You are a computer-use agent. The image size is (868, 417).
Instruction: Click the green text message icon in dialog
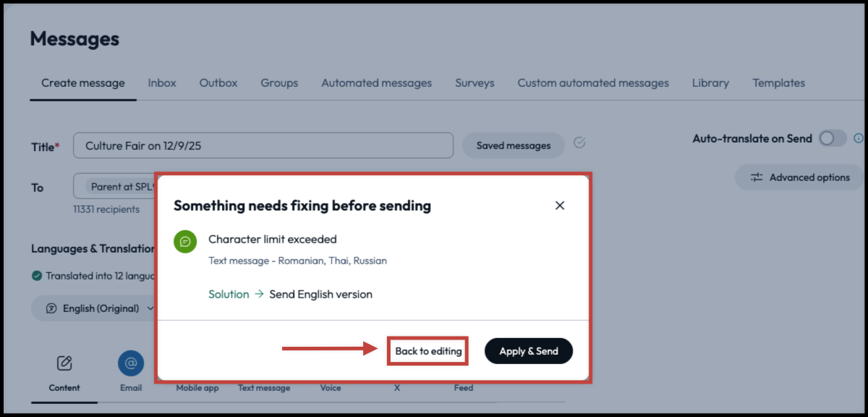[186, 242]
